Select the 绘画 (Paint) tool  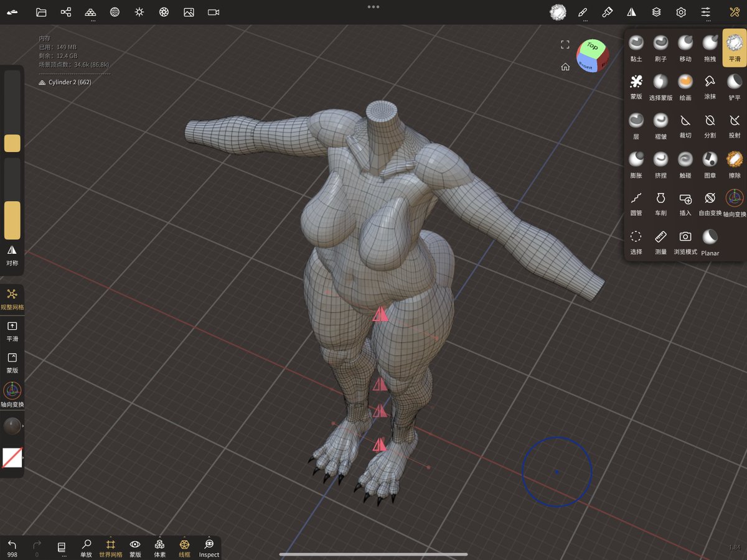(685, 86)
